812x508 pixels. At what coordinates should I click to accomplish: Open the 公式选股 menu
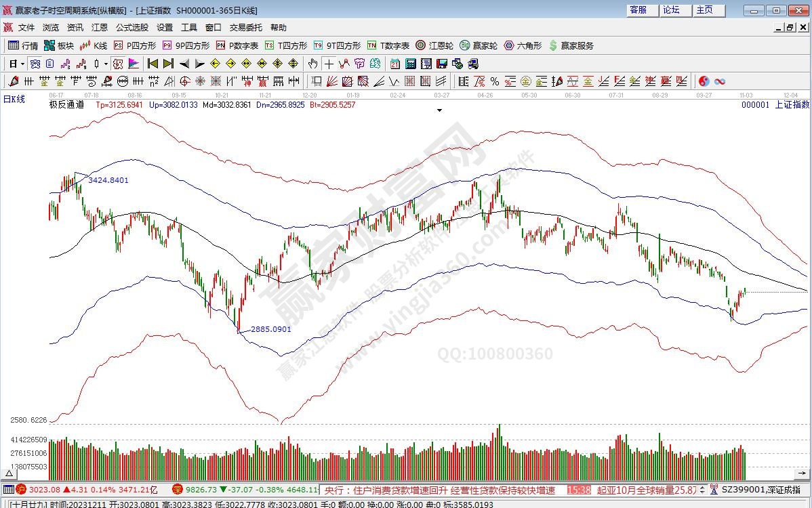131,28
